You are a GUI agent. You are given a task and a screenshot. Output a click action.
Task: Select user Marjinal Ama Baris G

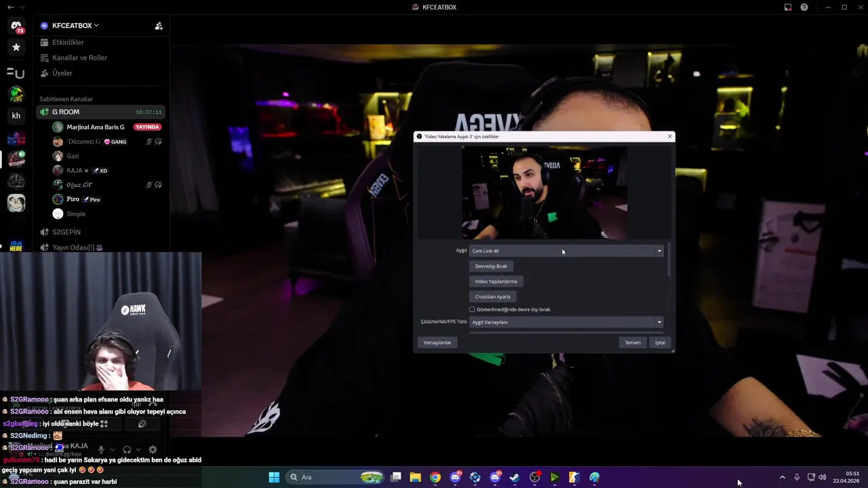coord(96,127)
